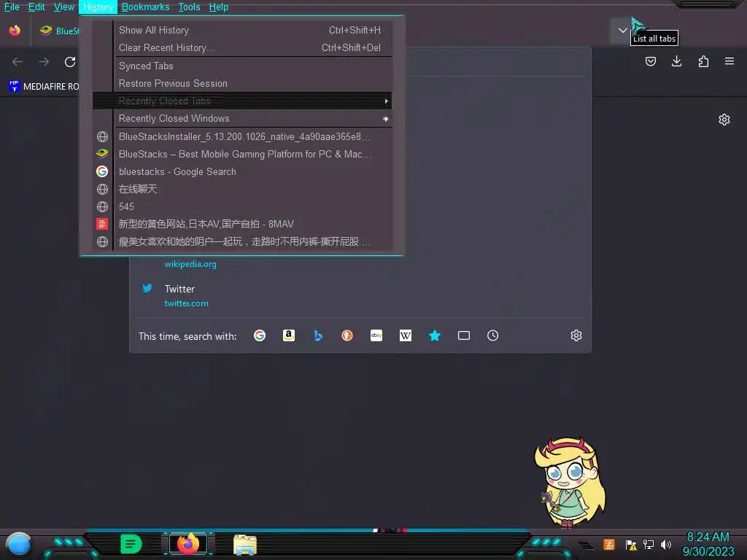Close the open History menu
Screen dimensions: 747x560
coord(98,7)
